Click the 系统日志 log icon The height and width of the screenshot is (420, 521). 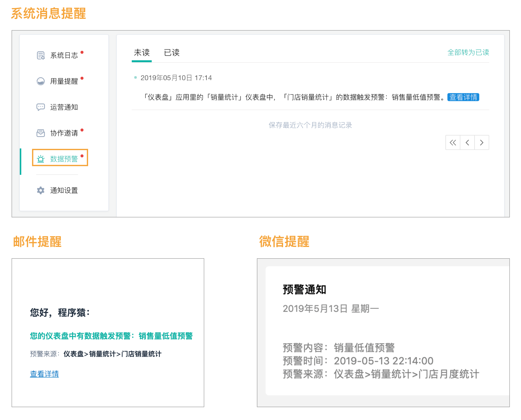(x=41, y=55)
